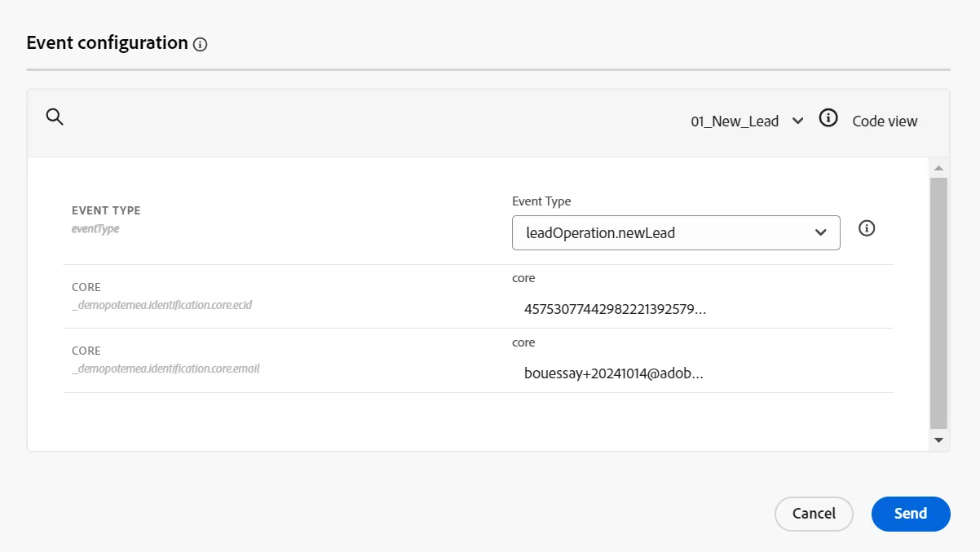Click the info icon next to Event Type dropdown
This screenshot has width=980, height=552.
pyautogui.click(x=867, y=228)
